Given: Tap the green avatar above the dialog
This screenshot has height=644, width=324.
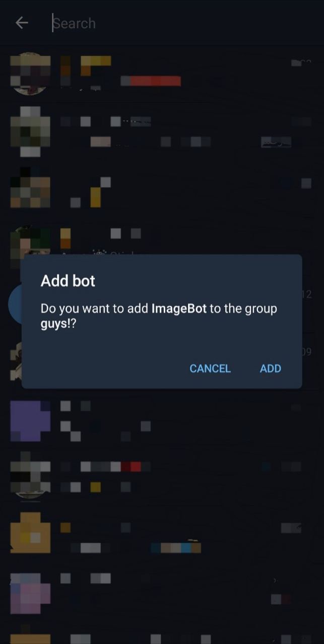Looking at the screenshot, I should (x=30, y=240).
